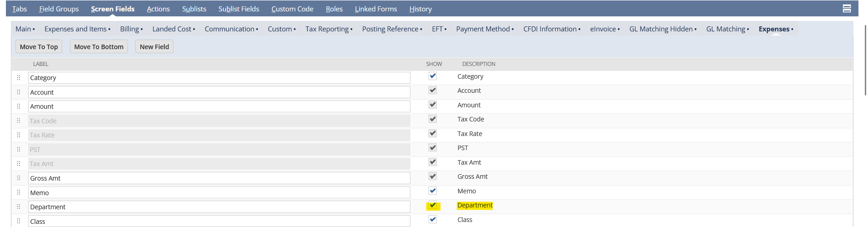Click drag handle for Department row
This screenshot has height=227, width=868.
[19, 207]
